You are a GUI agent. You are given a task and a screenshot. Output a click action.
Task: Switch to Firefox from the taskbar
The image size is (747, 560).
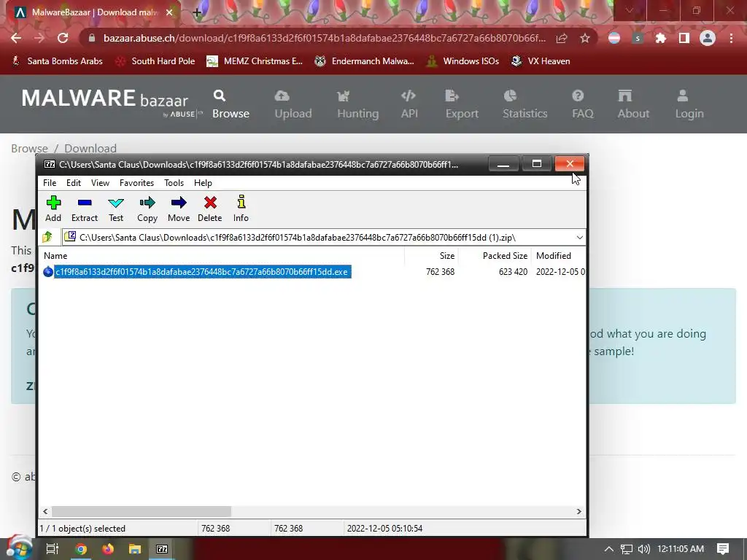(108, 549)
